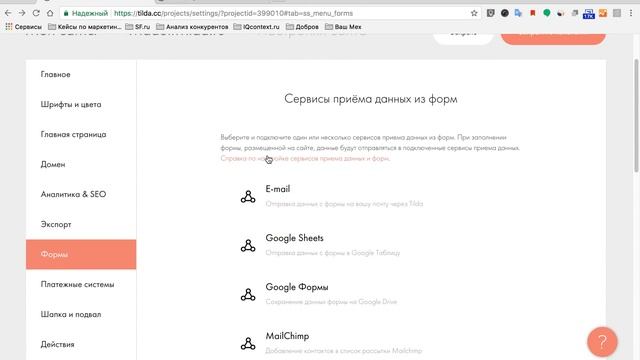Click the E-mail service icon
Image resolution: width=640 pixels, height=360 pixels.
click(248, 196)
